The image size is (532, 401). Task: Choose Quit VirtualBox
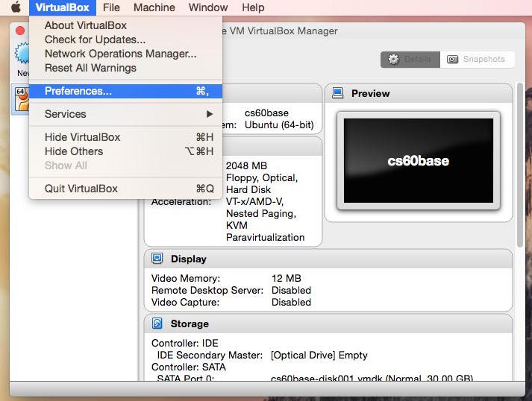coord(126,189)
